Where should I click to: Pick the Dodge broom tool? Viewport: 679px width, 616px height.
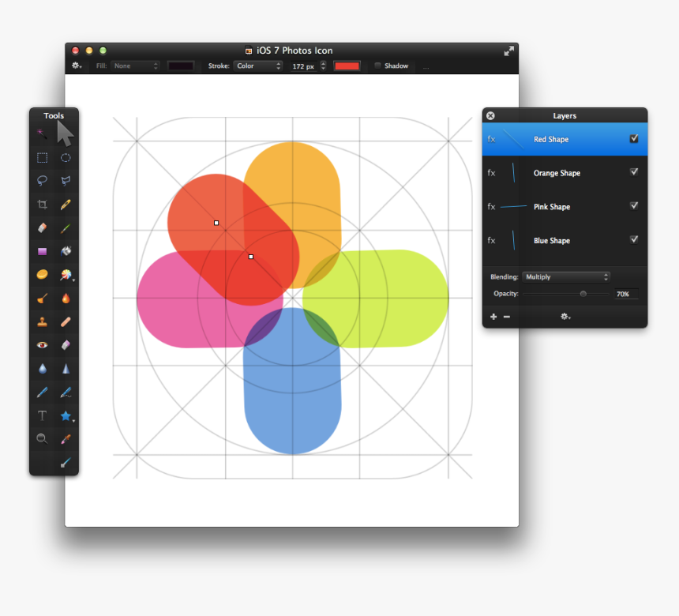42,298
